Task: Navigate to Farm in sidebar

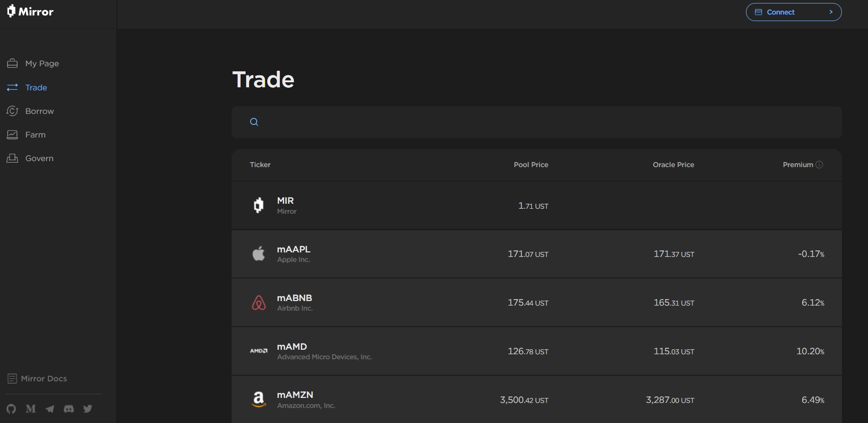Action: 35,134
